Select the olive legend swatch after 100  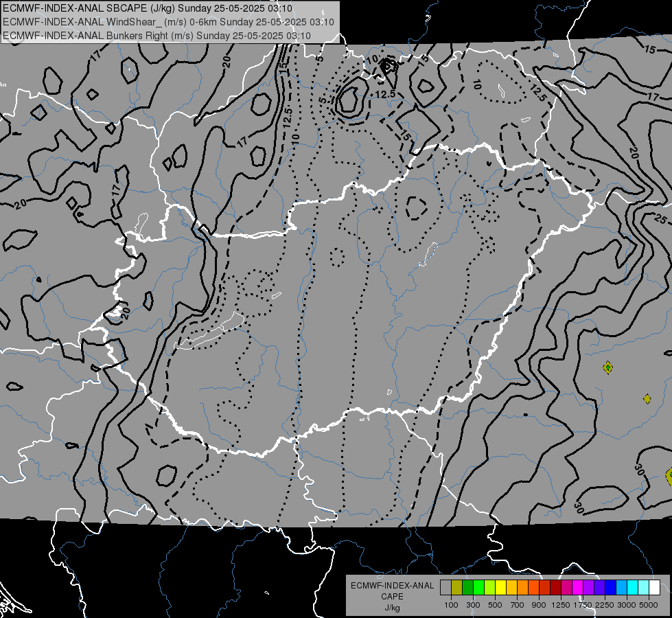click(457, 588)
